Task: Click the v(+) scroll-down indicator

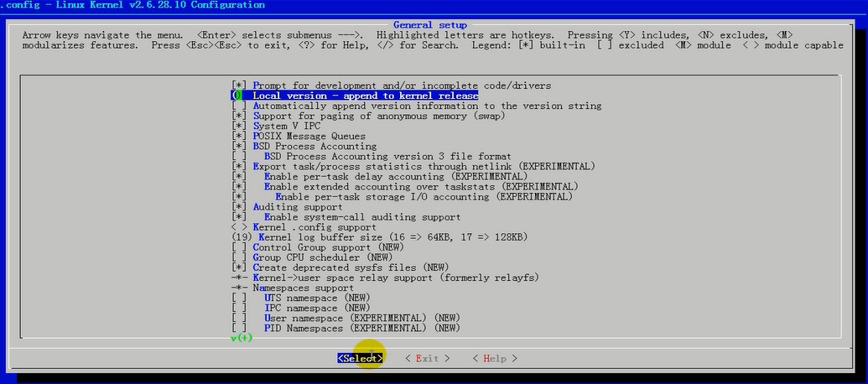Action: pyautogui.click(x=242, y=338)
